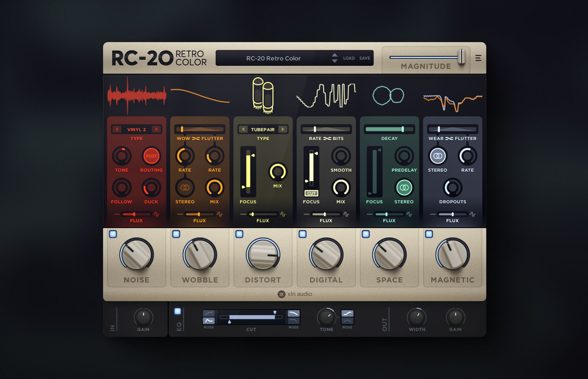
Task: Toggle the MAGNETIC module power button
Action: [x=429, y=234]
